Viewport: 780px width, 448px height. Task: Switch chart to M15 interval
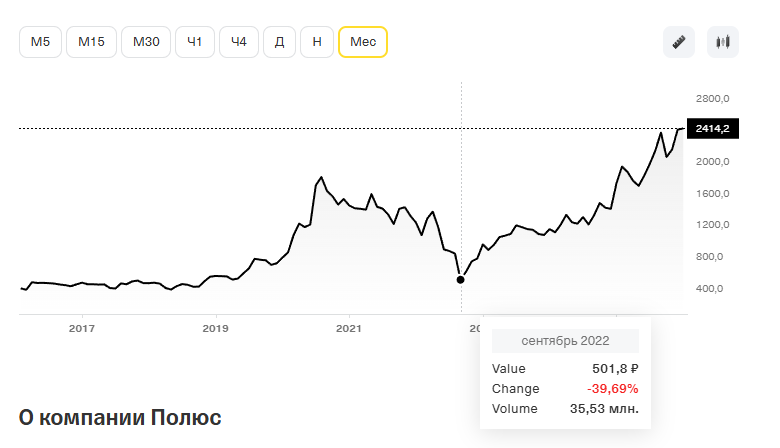tap(91, 42)
